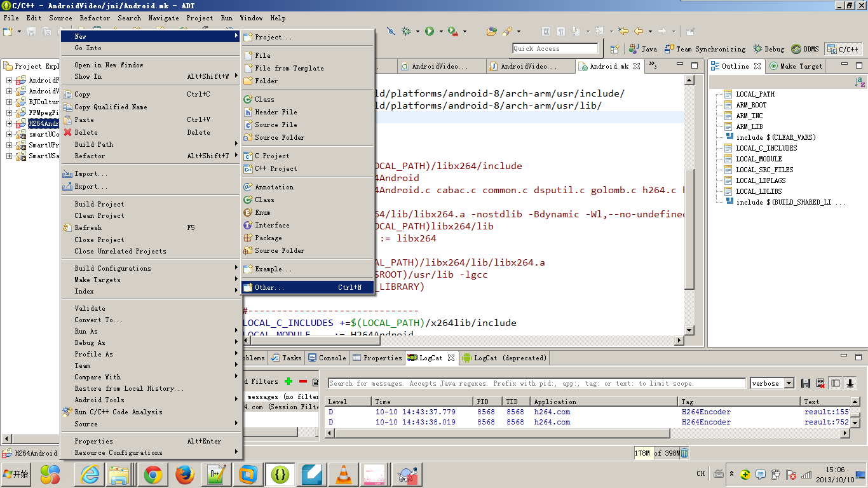Expand the H264Andr project tree node
The width and height of the screenshot is (868, 488).
tap(10, 123)
